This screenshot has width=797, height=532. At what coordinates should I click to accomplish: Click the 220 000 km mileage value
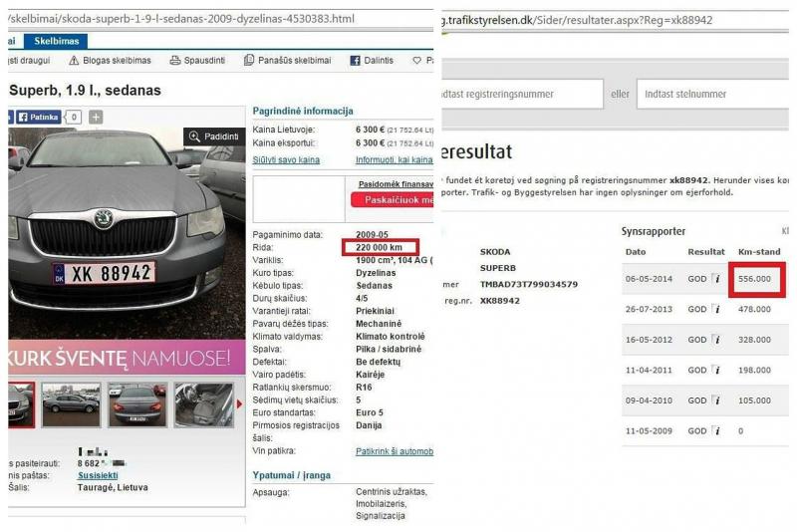coord(379,247)
